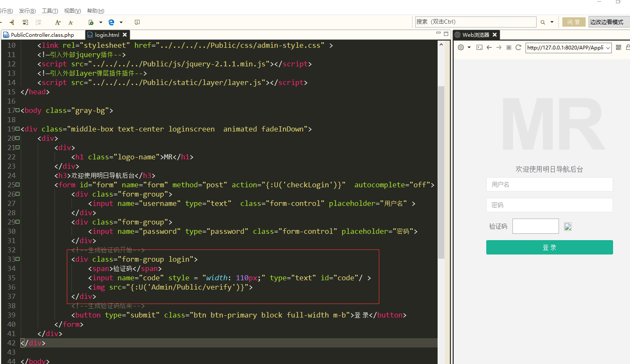Decrease editor font size with A- icon
630x364 pixels.
click(x=71, y=22)
